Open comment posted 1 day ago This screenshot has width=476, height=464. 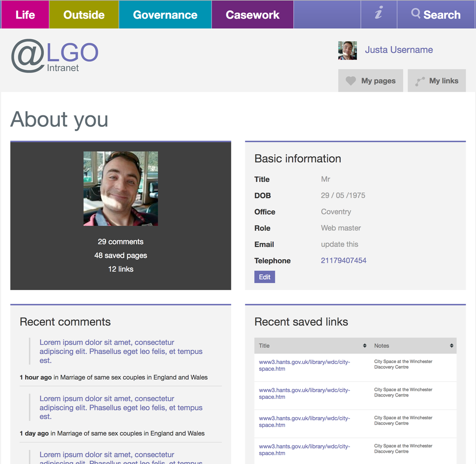(121, 408)
